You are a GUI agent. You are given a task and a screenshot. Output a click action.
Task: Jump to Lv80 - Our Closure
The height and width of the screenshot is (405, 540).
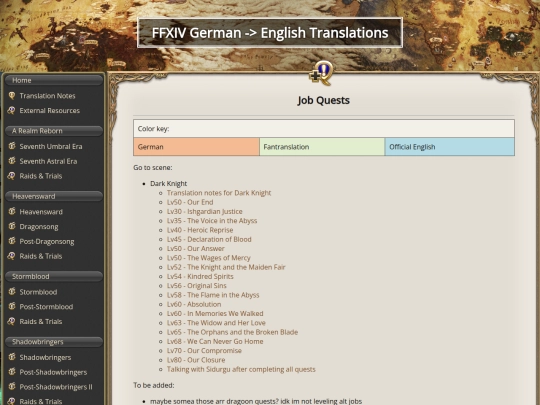tap(196, 360)
